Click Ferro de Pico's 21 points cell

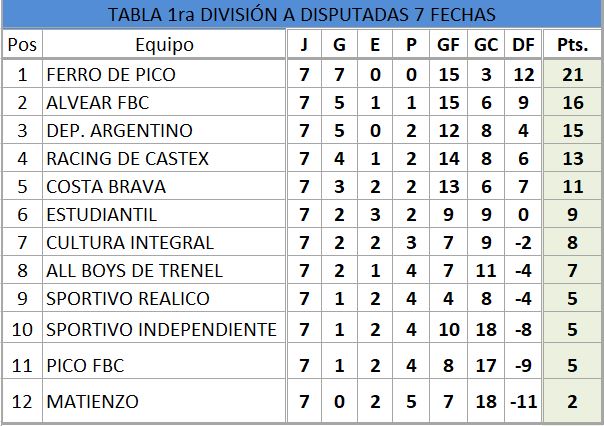(571, 74)
